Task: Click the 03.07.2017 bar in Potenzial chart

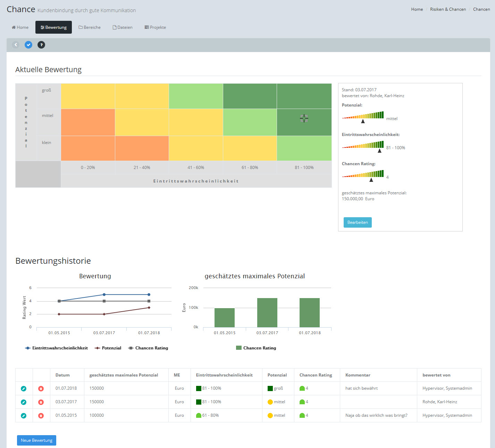Action: coord(267,312)
